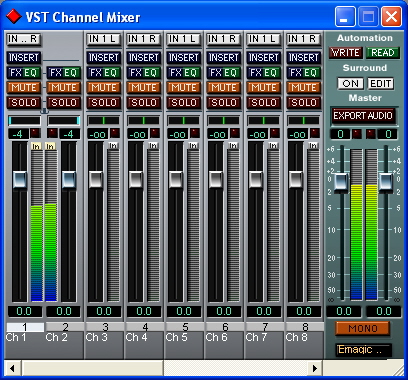Toggle the In monitor icon on Ch 7
408x380 pixels.
[x=273, y=146]
